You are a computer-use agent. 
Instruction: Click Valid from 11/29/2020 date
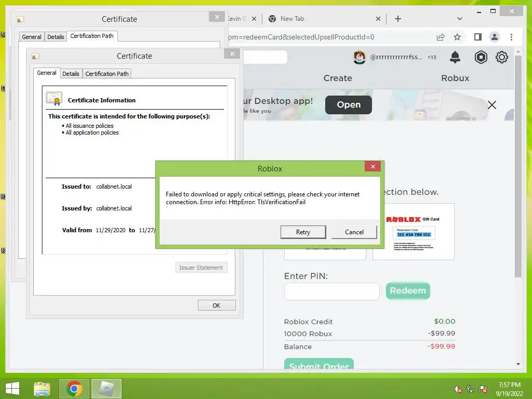(x=110, y=230)
